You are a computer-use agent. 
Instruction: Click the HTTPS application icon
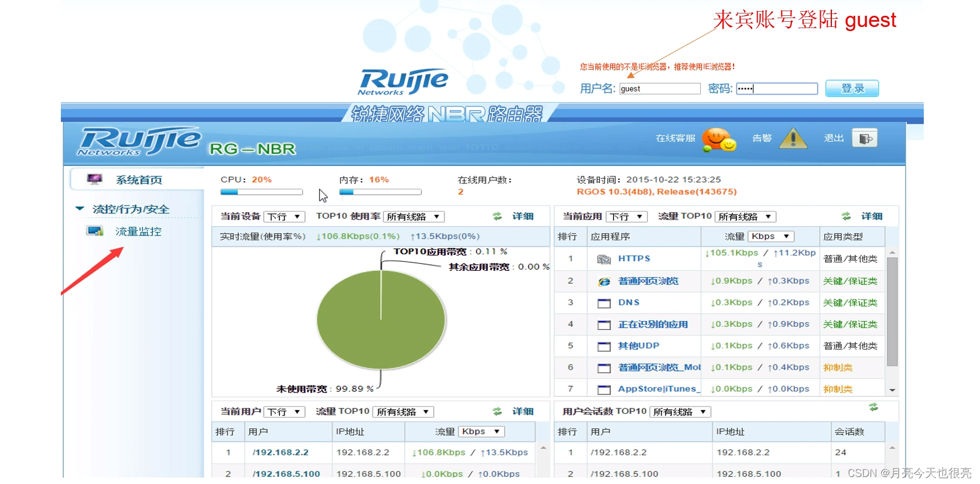(x=604, y=259)
